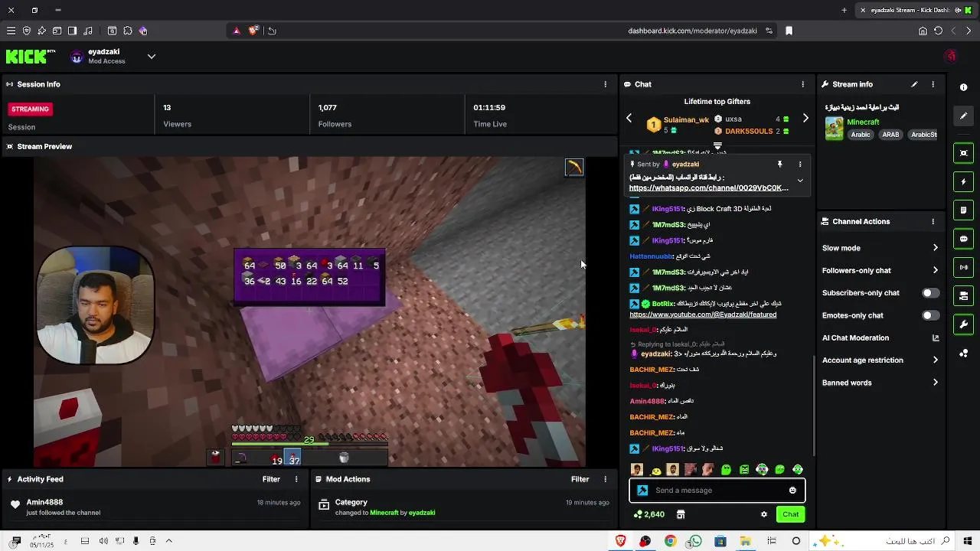Open pinned message three-dot menu
This screenshot has height=551, width=980.
pos(800,164)
